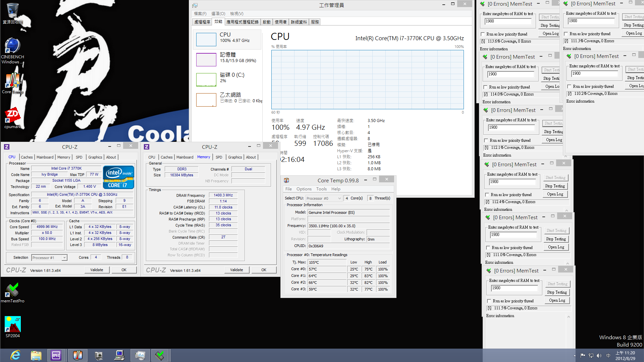Click the 中 input method indicator
The height and width of the screenshot is (362, 644).
pos(608,356)
